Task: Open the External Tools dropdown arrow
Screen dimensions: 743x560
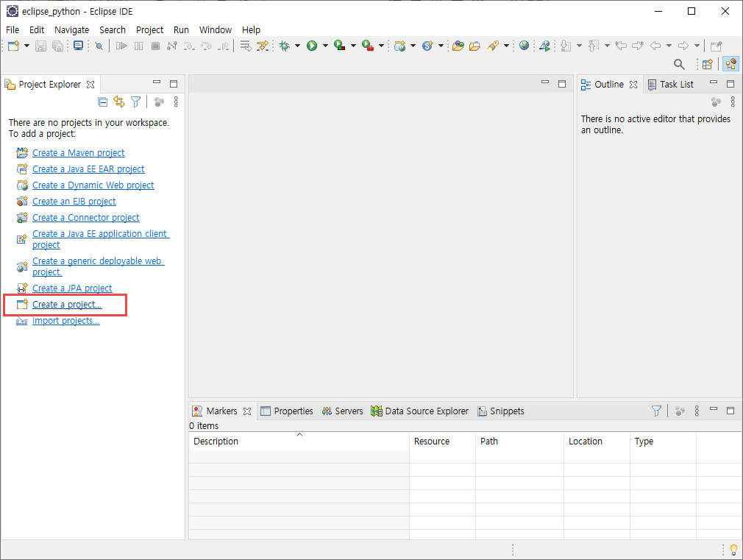Action: pos(382,46)
